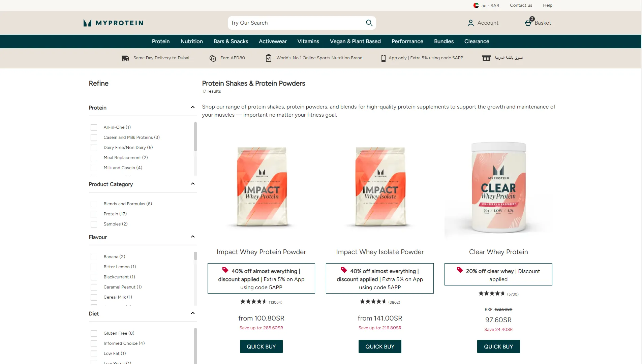Open the Contact us link

[x=521, y=5]
